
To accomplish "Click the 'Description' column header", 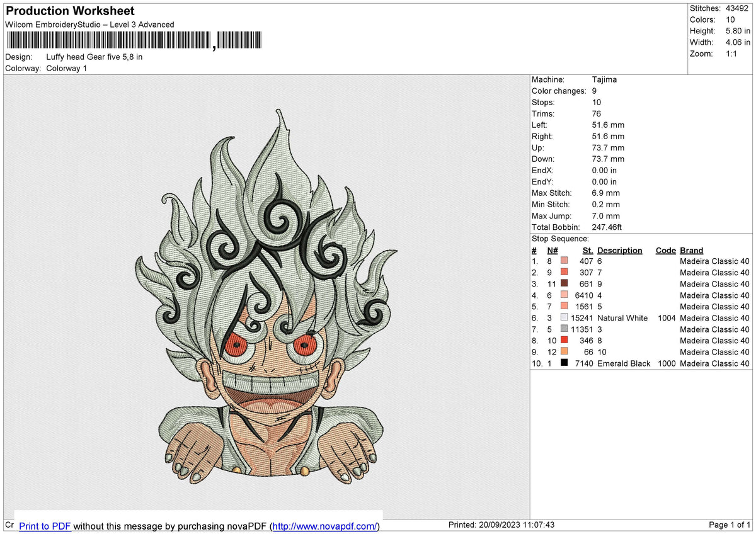I will [x=620, y=250].
